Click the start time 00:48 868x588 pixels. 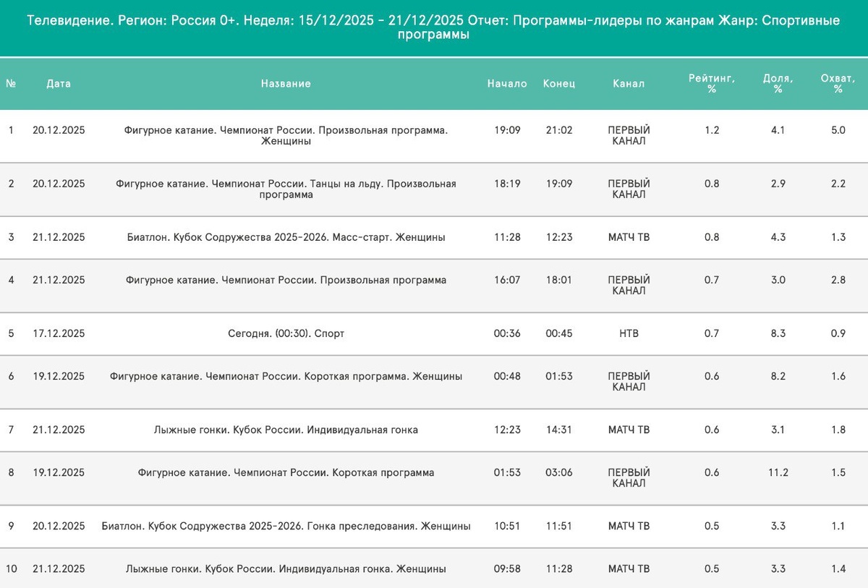click(x=507, y=376)
